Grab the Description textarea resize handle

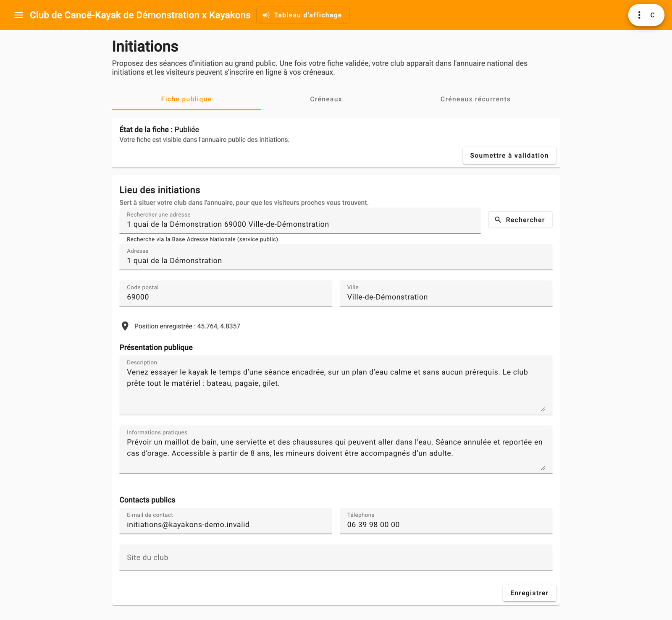coord(543,409)
